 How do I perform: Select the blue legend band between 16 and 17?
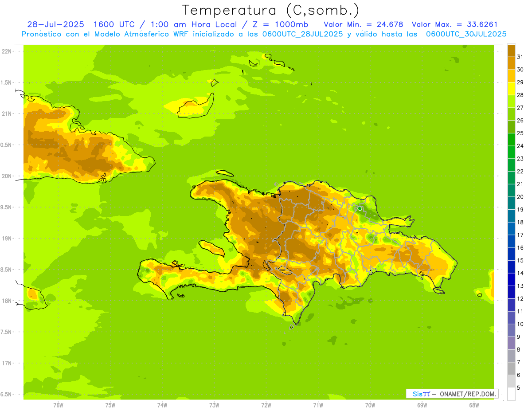coord(511,241)
